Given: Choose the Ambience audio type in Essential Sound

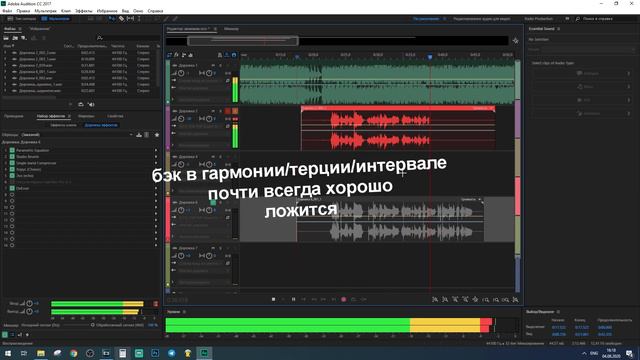Looking at the screenshot, I should (582, 113).
